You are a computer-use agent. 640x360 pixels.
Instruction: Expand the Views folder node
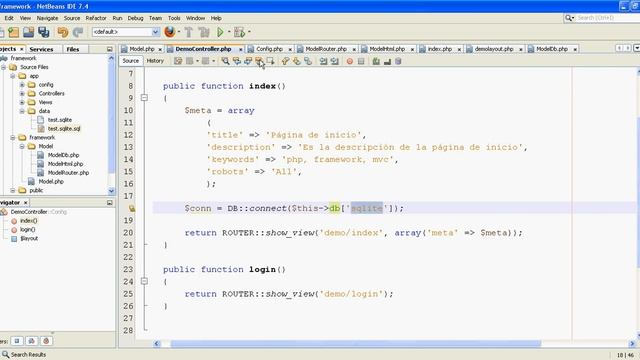tap(22, 102)
